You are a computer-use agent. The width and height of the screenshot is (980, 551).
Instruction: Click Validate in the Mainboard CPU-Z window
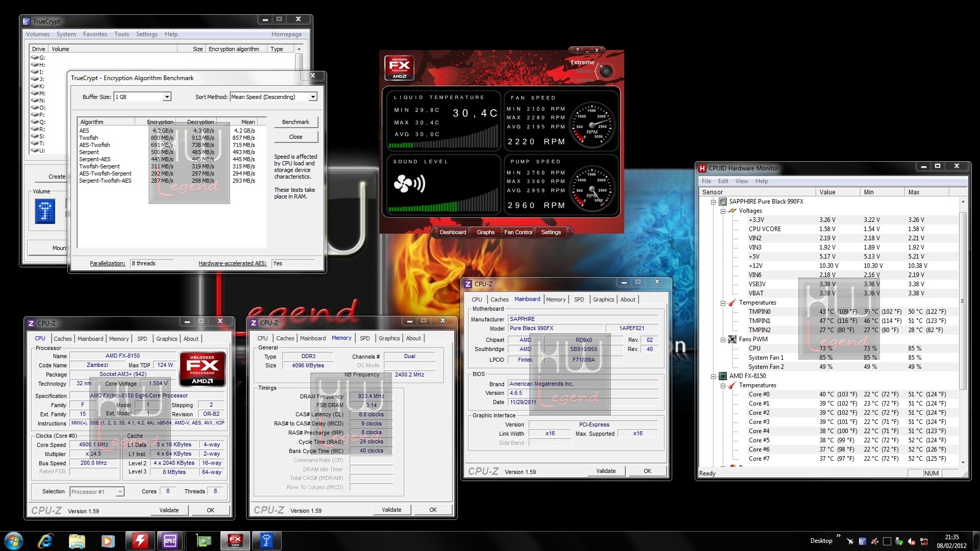tap(606, 471)
